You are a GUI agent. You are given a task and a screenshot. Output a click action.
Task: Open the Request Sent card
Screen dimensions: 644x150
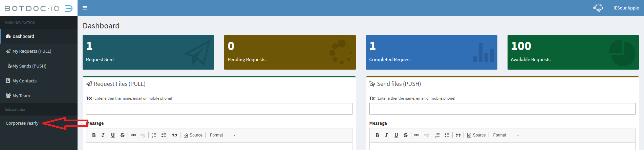[148, 52]
